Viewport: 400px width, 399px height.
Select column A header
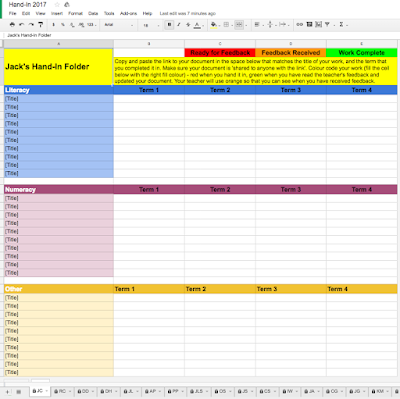tap(59, 44)
